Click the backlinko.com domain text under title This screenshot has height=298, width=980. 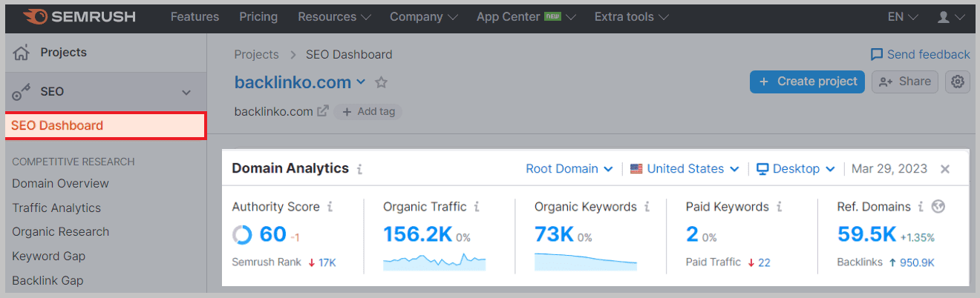click(273, 111)
